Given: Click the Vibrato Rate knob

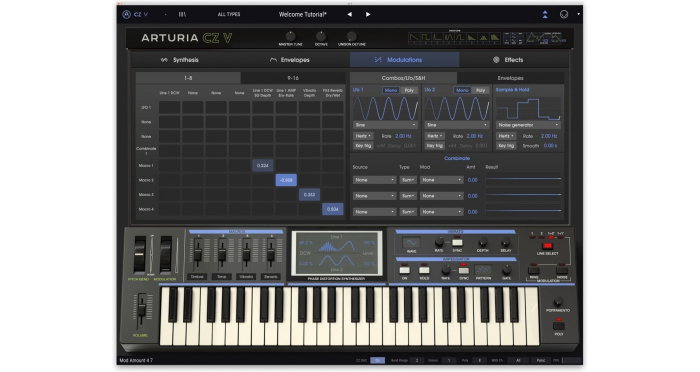Looking at the screenshot, I should click(439, 242).
